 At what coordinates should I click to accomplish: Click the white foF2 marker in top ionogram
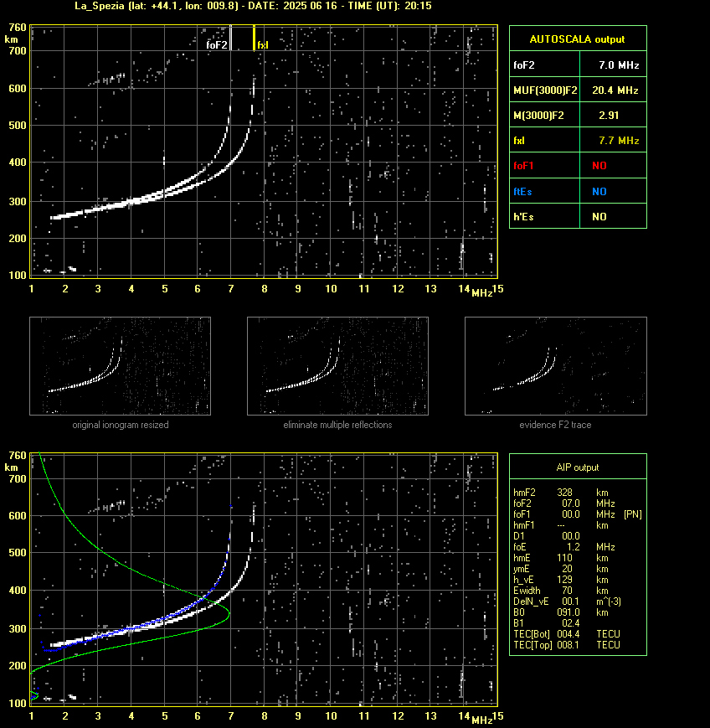click(x=230, y=38)
